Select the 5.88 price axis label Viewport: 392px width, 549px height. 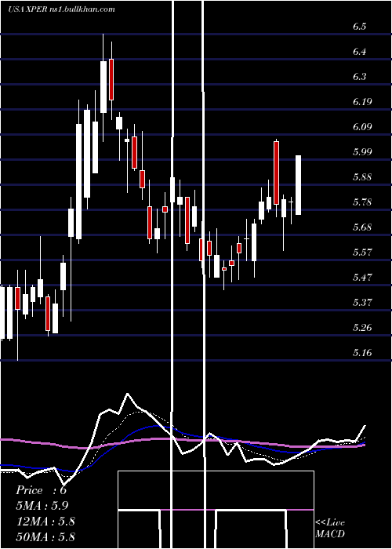362,176
